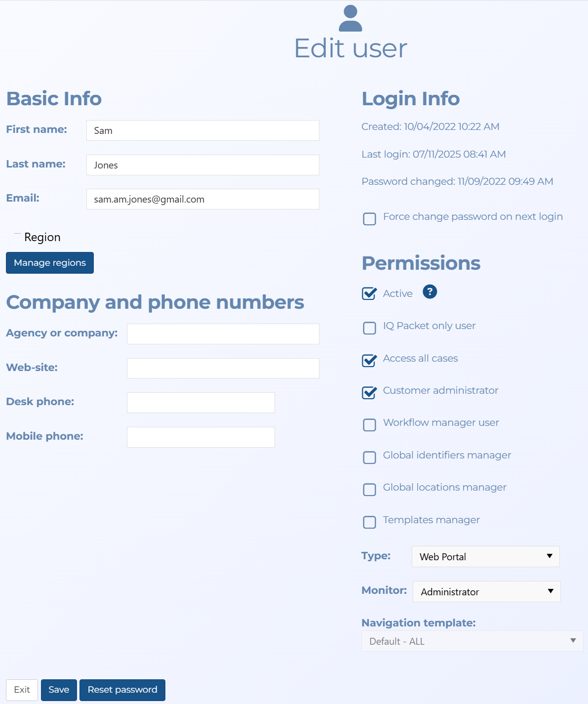Viewport: 588px width, 704px height.
Task: Open the help tooltip next to Active
Action: [x=429, y=292]
